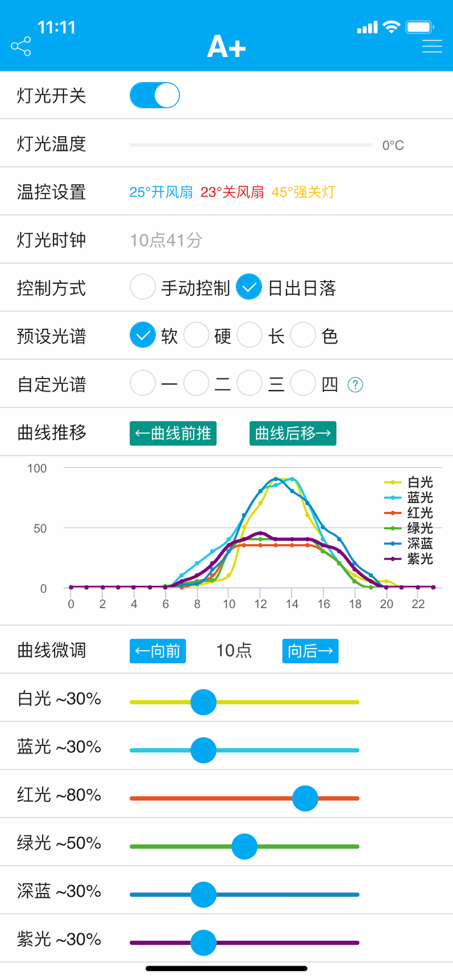Tap the custom spectrum help question icon
This screenshot has width=453, height=980.
pos(355,385)
